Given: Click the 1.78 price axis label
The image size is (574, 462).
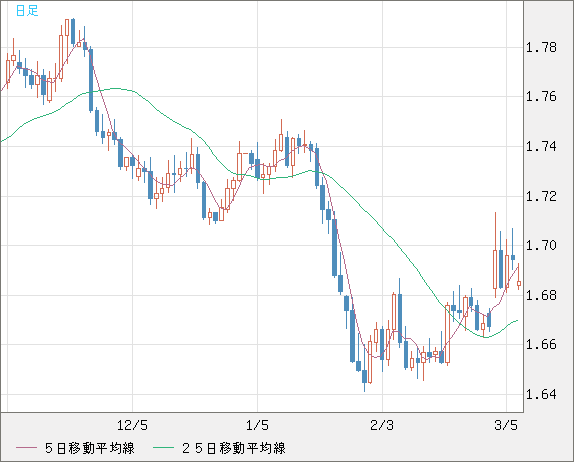Looking at the screenshot, I should coord(541,48).
